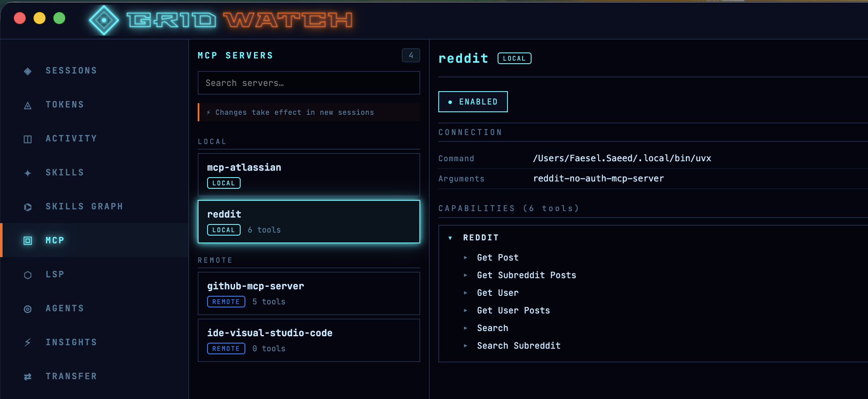Click the LOCAL badge on mcp-atlassian card
The height and width of the screenshot is (399, 868).
click(x=224, y=183)
